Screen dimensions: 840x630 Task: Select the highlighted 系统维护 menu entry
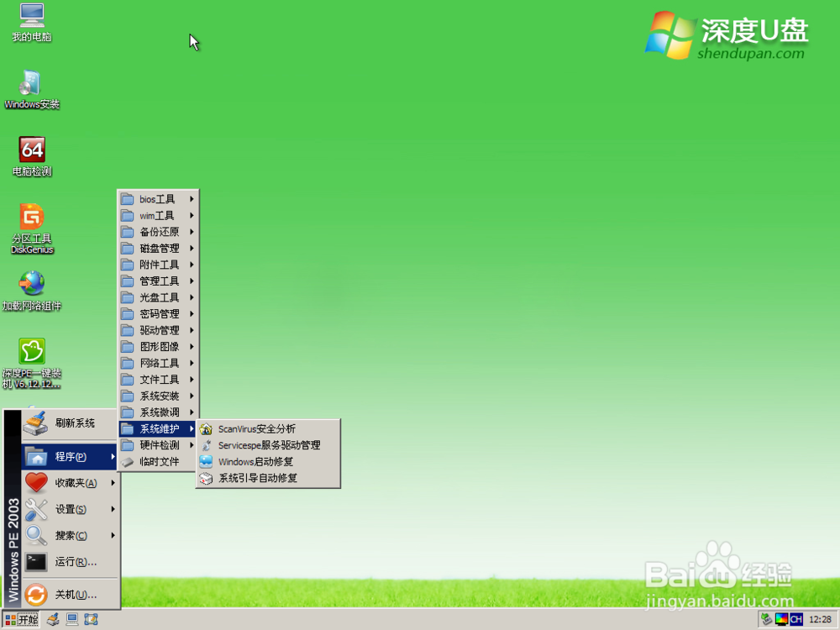point(158,428)
